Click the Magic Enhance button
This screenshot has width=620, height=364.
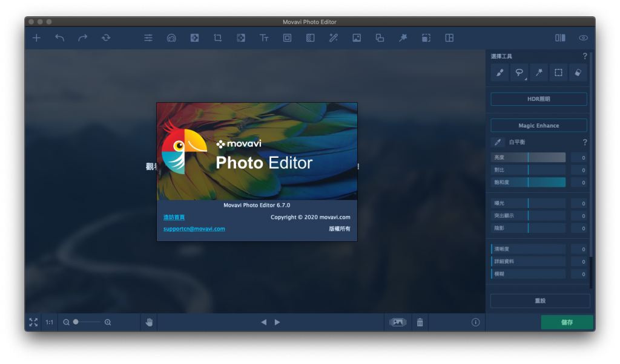(538, 126)
